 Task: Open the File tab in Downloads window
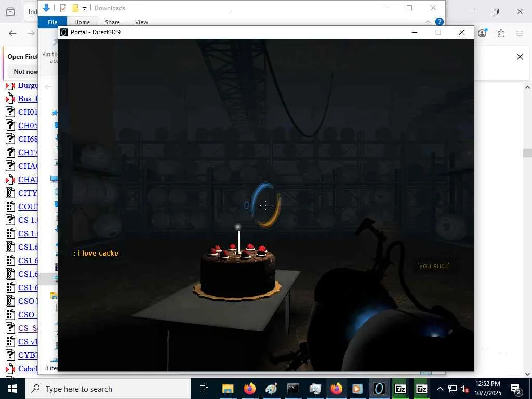tap(52, 22)
